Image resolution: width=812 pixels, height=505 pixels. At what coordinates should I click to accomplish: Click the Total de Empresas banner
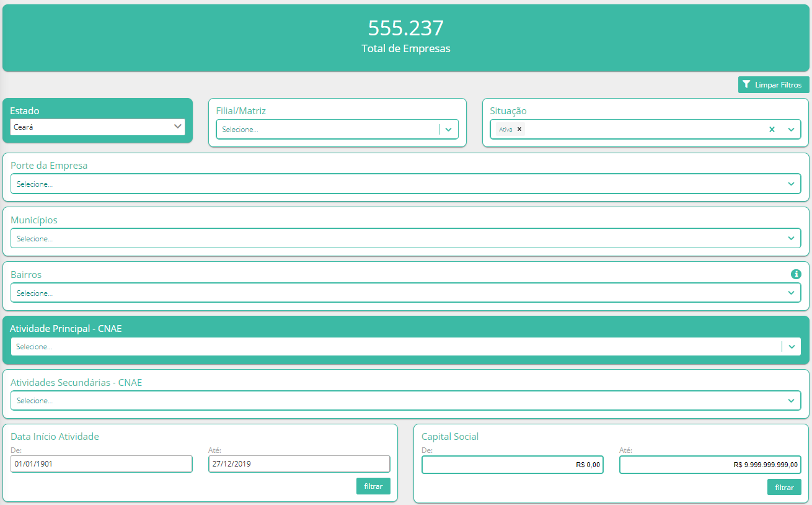click(x=405, y=37)
